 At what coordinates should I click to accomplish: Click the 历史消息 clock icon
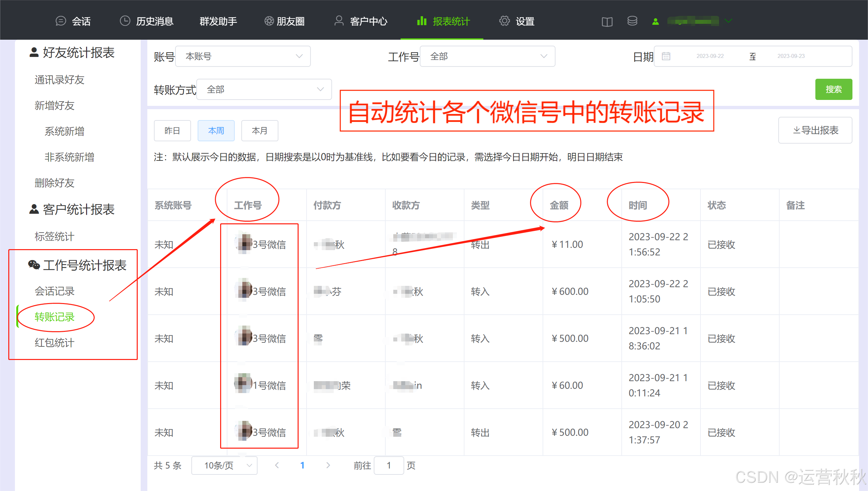coord(125,21)
